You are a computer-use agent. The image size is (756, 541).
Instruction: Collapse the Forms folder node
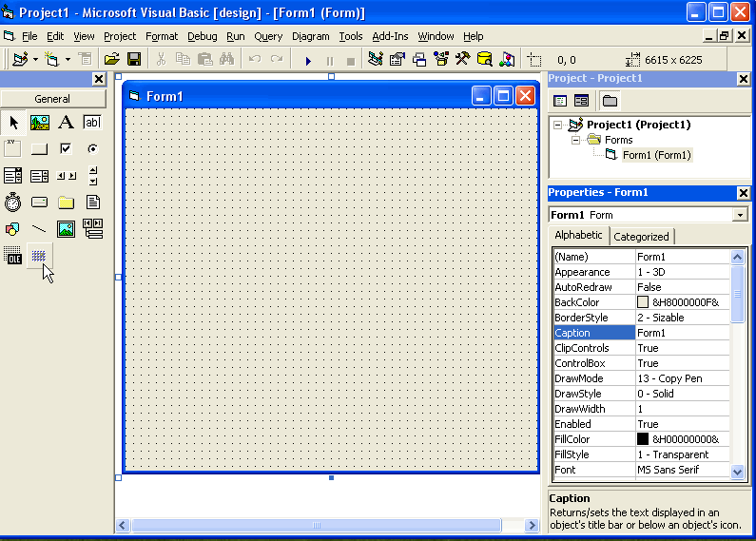coord(575,141)
